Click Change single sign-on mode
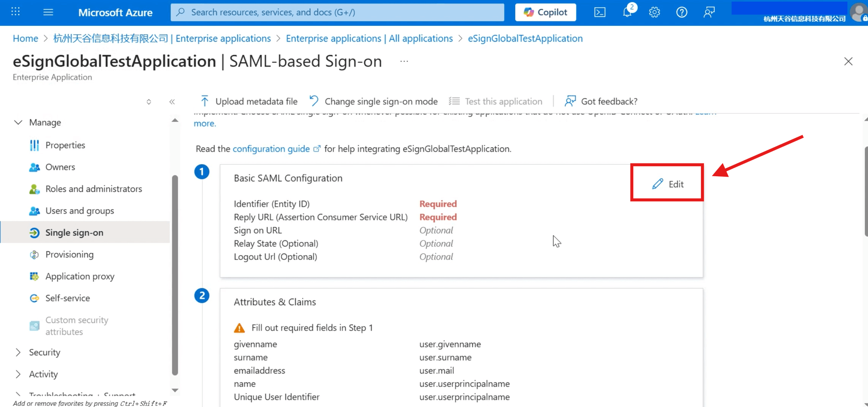The height and width of the screenshot is (407, 868). coord(373,101)
